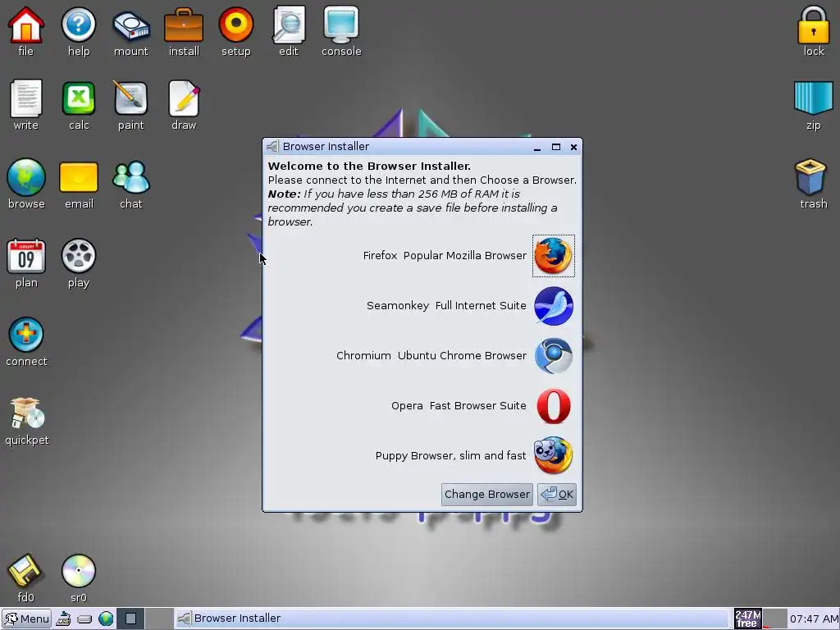Screen dimensions: 840x630
Task: Choose the Firefox browser icon
Action: [554, 256]
